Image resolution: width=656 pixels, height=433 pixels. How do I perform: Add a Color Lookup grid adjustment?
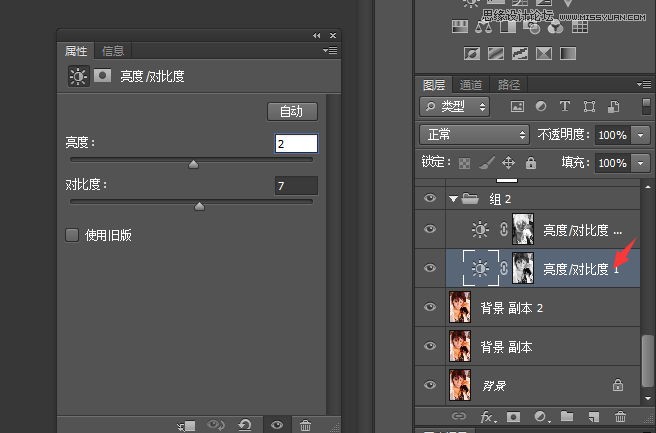[x=580, y=26]
